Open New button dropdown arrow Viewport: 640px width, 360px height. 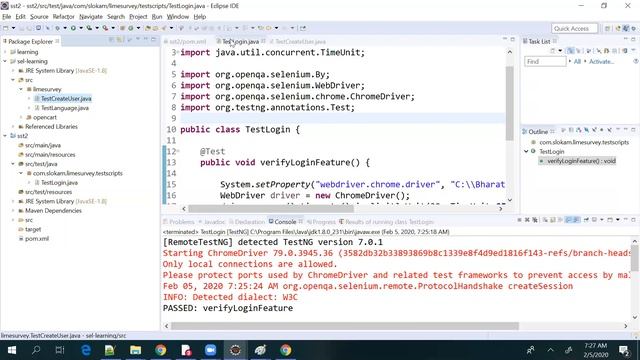[13, 28]
